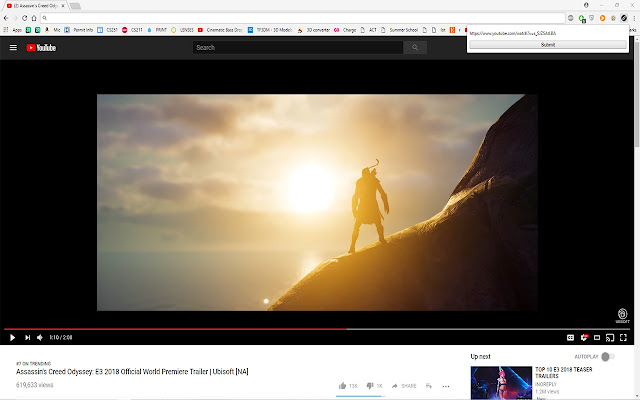
Task: Open the Mic bookmark
Action: click(x=52, y=30)
